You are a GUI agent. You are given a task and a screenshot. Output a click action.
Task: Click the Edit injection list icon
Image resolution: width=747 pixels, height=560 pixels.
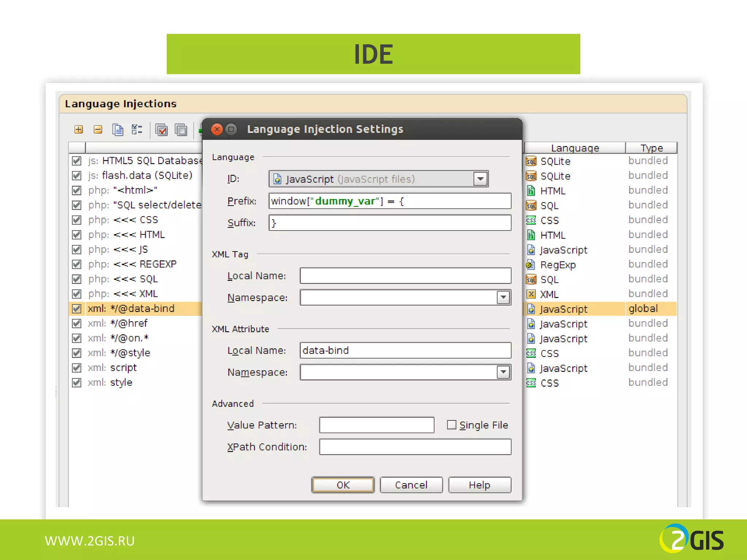(137, 130)
